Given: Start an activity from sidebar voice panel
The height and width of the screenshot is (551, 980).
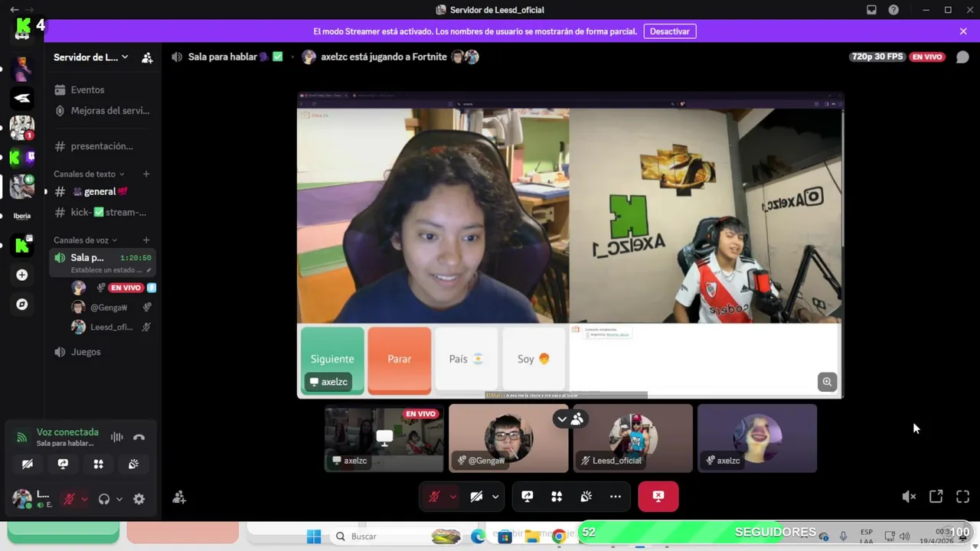Looking at the screenshot, I should tap(98, 464).
